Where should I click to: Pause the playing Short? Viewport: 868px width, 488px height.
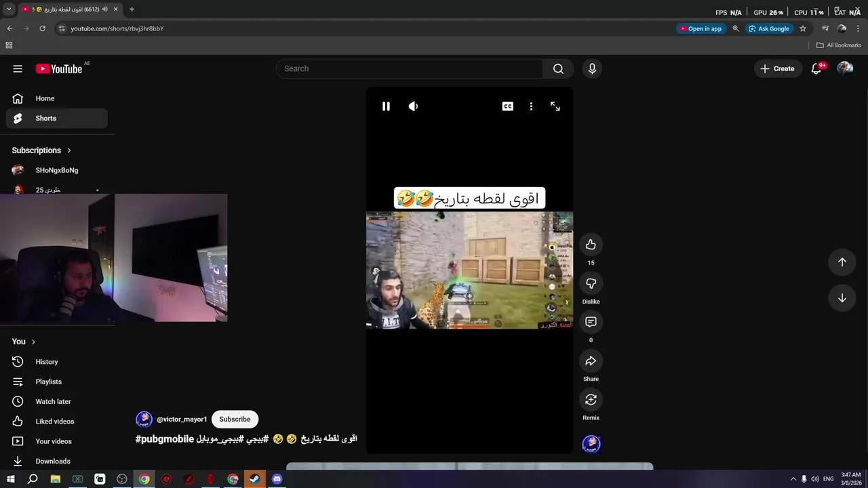coord(386,106)
